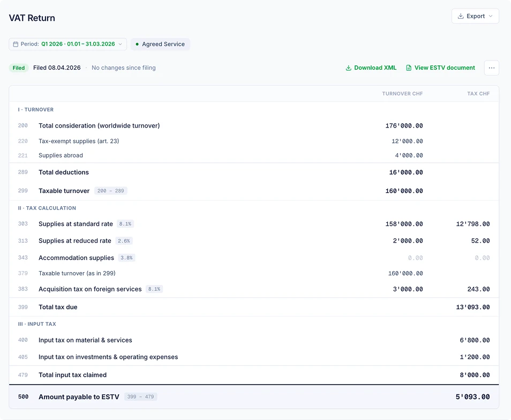Screen dimensions: 511x420
Task: Click the green dot in Agreed Service
Action: tap(137, 44)
